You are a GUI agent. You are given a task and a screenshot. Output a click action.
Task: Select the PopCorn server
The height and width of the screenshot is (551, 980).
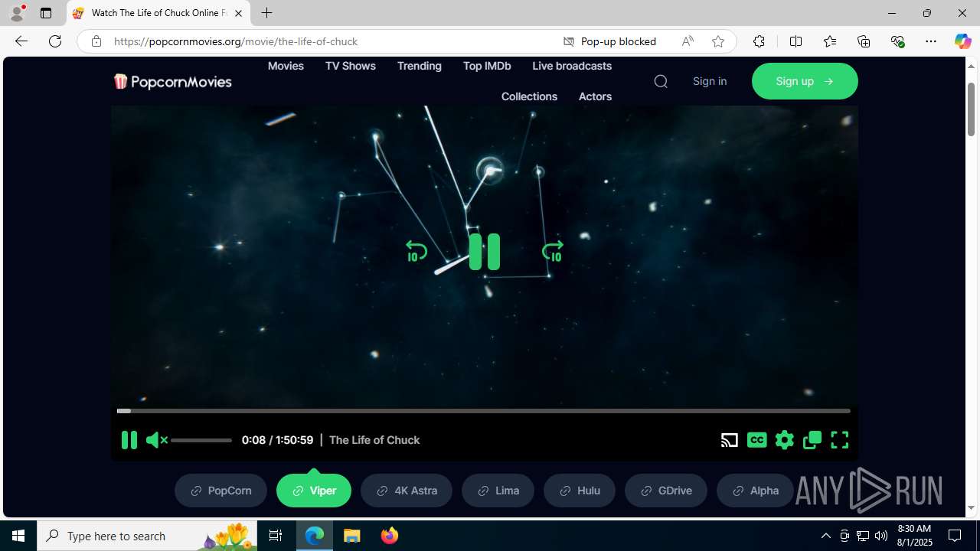(220, 491)
